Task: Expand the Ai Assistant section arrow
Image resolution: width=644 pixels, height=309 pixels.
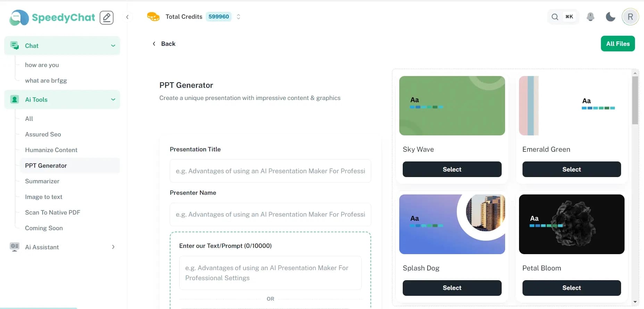Action: tap(113, 247)
